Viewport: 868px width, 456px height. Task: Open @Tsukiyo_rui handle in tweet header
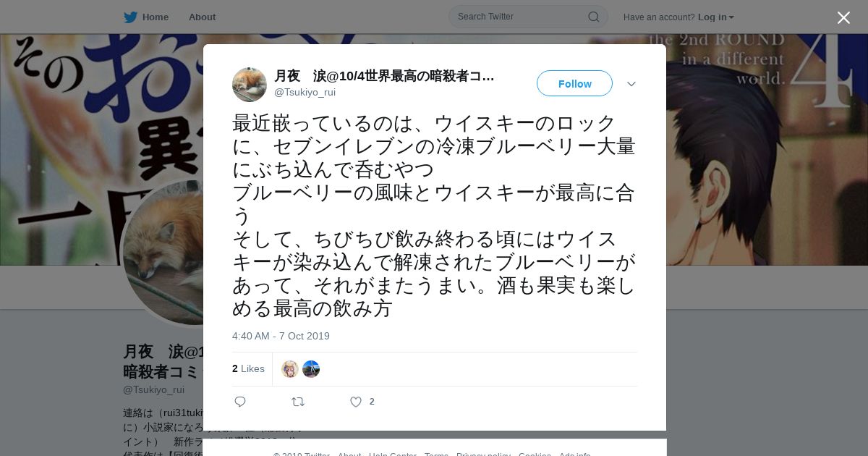305,92
